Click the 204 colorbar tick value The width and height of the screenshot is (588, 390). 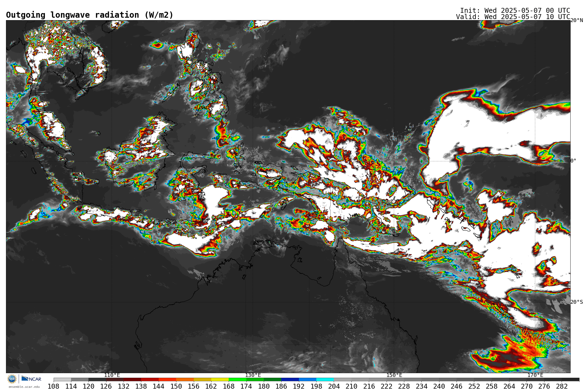334,386
